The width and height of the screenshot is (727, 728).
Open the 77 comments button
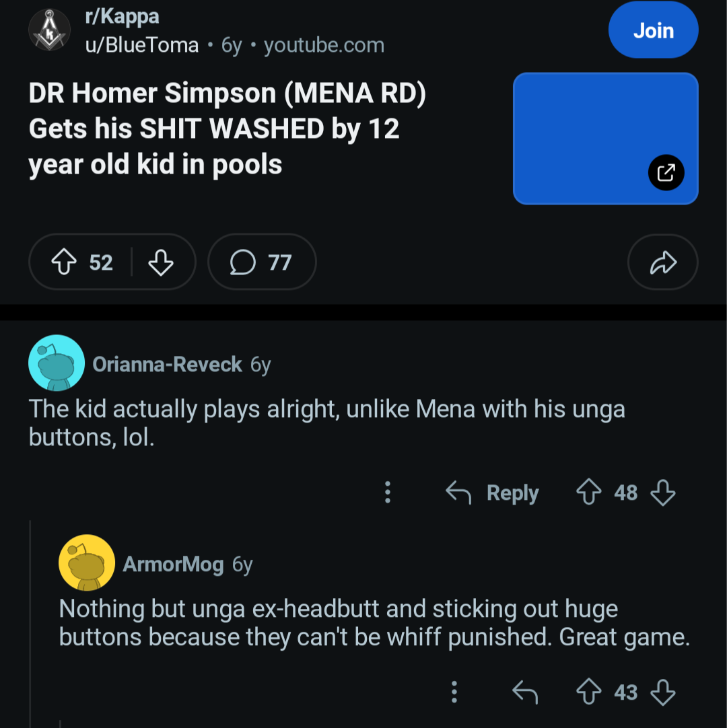tap(261, 262)
